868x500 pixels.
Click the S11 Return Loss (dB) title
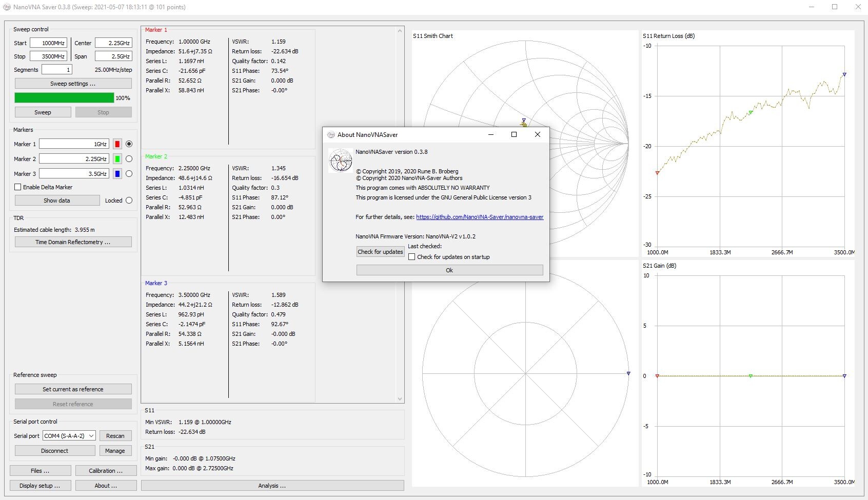coord(668,36)
